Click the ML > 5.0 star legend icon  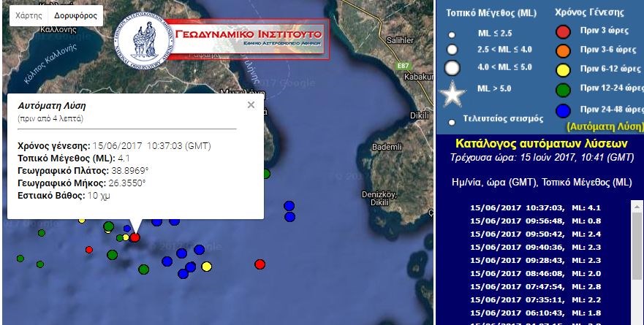coord(453,94)
